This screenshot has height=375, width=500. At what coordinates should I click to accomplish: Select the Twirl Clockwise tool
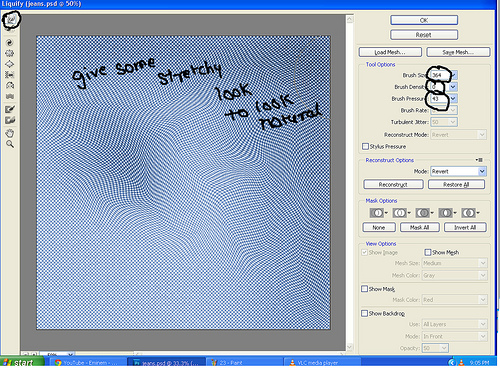click(10, 42)
